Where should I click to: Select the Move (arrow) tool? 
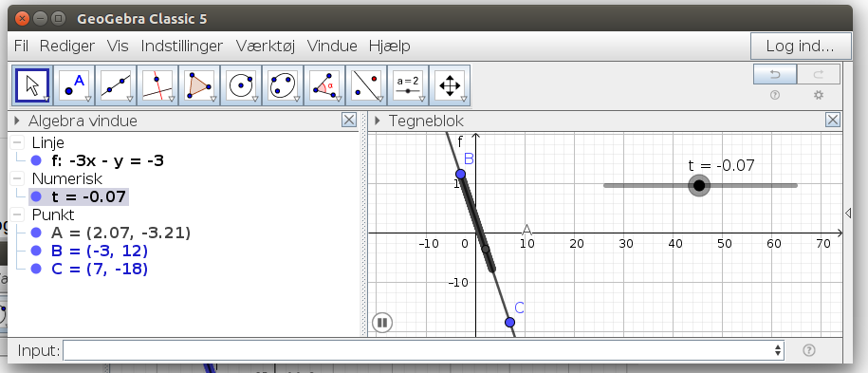click(x=32, y=85)
